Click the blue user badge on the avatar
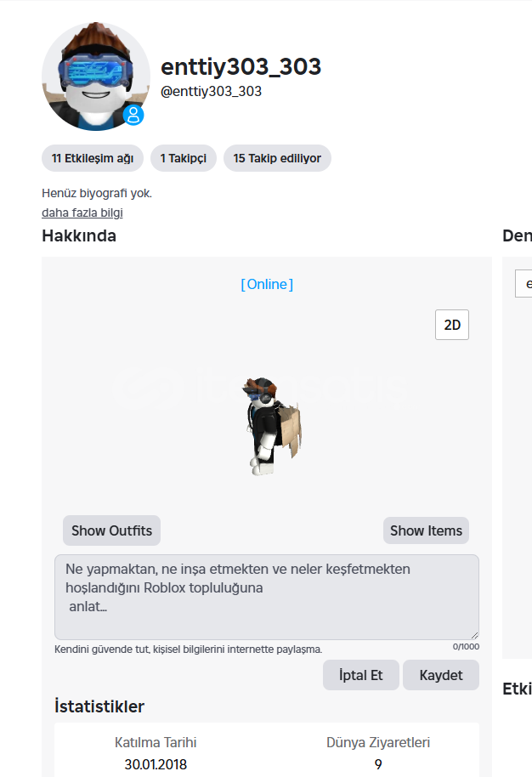Image resolution: width=532 pixels, height=777 pixels. pos(133,115)
